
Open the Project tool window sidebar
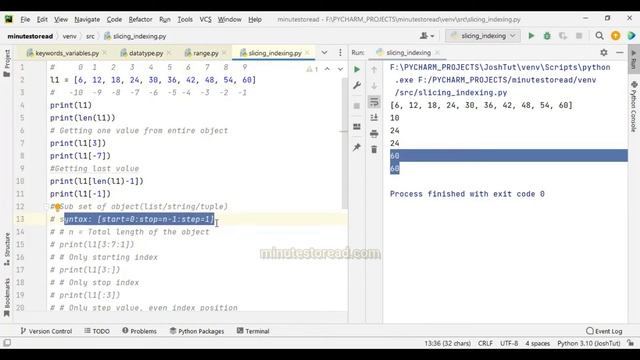click(x=7, y=63)
